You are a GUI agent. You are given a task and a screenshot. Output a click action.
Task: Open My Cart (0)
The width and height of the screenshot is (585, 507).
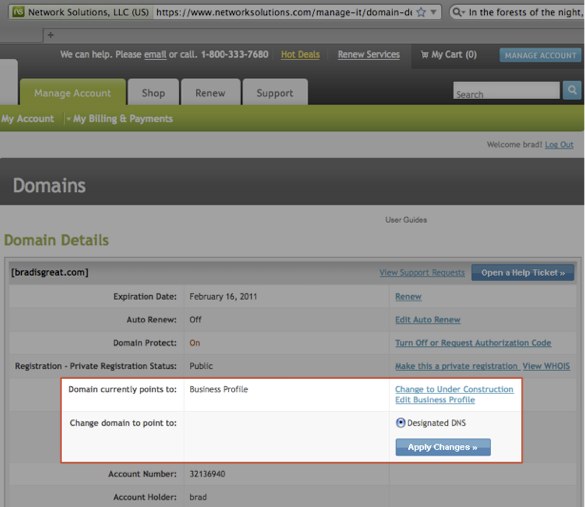tap(449, 54)
